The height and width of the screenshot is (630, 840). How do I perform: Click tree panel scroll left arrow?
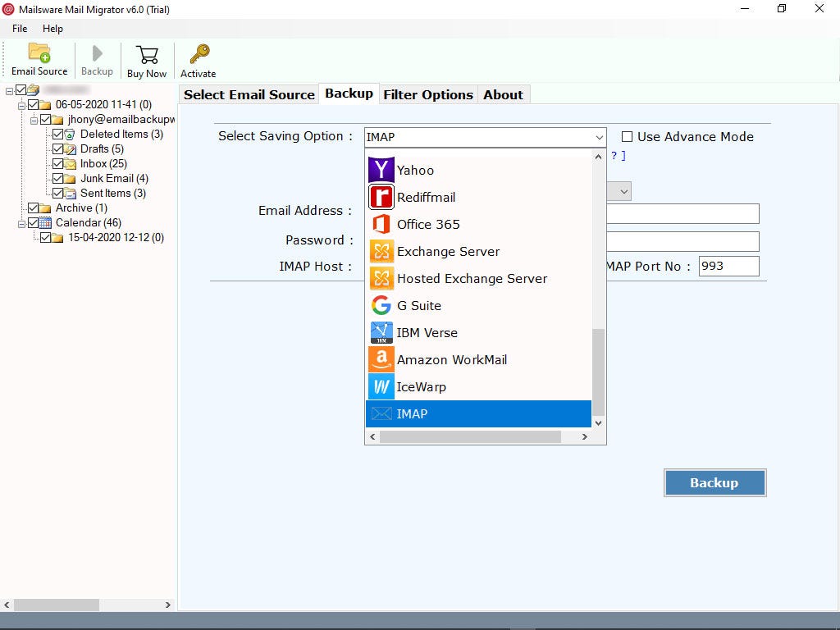(7, 605)
